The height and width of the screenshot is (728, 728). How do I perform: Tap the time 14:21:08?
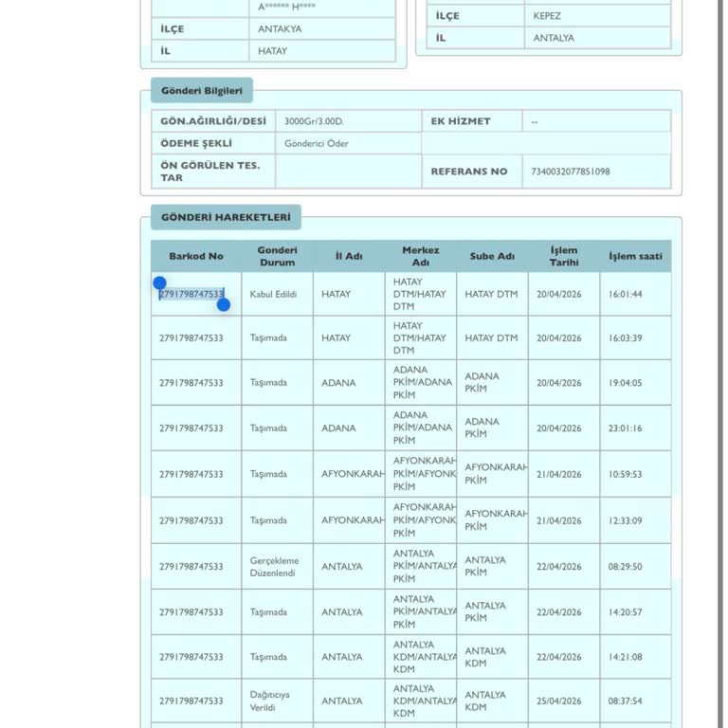(x=625, y=657)
